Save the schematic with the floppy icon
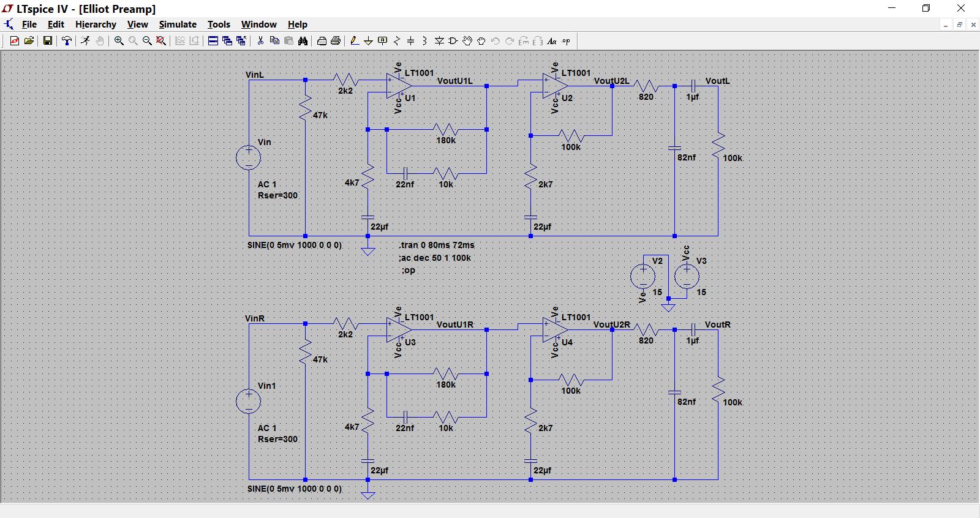Screen dimensions: 980x518 click(x=47, y=41)
